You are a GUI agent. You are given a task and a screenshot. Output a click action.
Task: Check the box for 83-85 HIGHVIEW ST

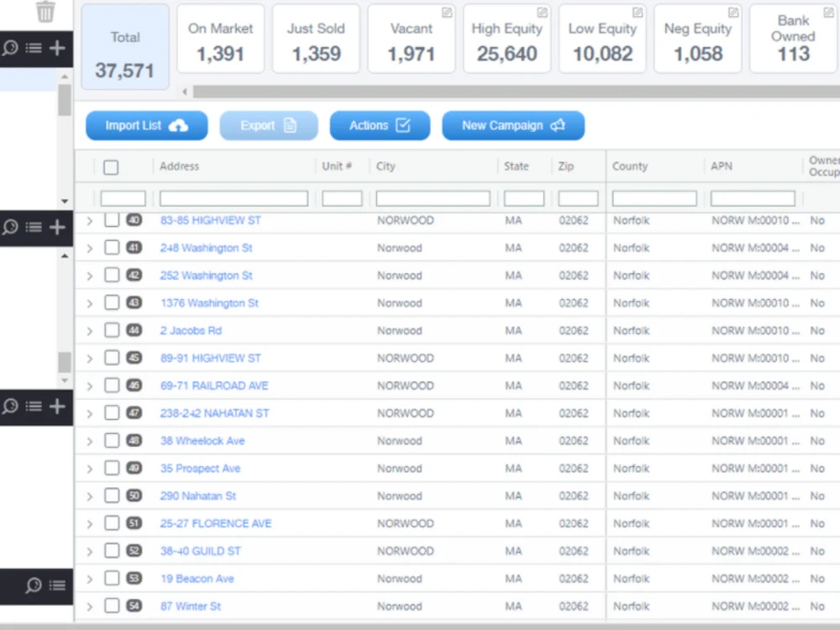pos(112,219)
